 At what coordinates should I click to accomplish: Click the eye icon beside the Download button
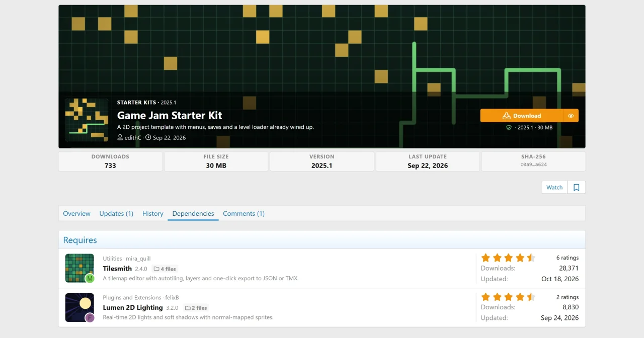(x=571, y=116)
